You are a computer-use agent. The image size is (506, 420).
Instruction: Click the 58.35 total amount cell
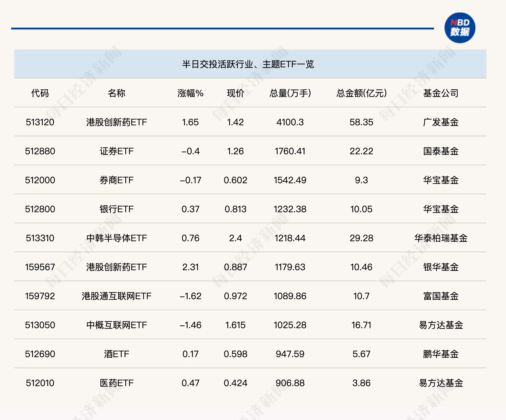click(x=361, y=122)
